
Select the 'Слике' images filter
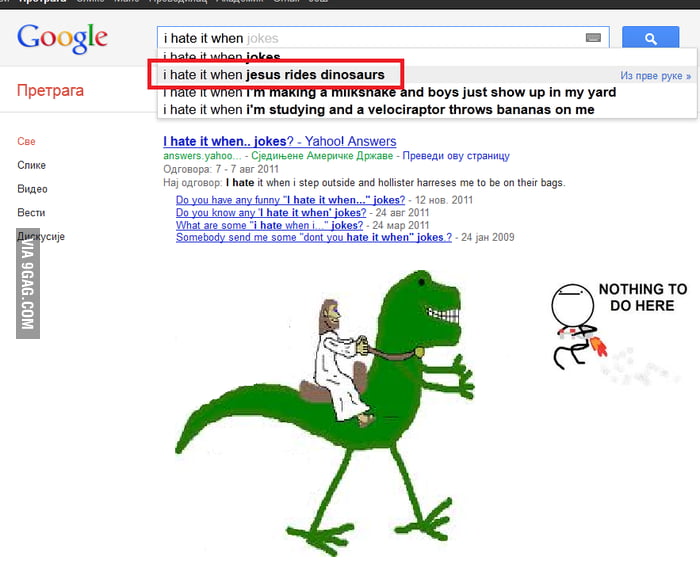tap(31, 165)
